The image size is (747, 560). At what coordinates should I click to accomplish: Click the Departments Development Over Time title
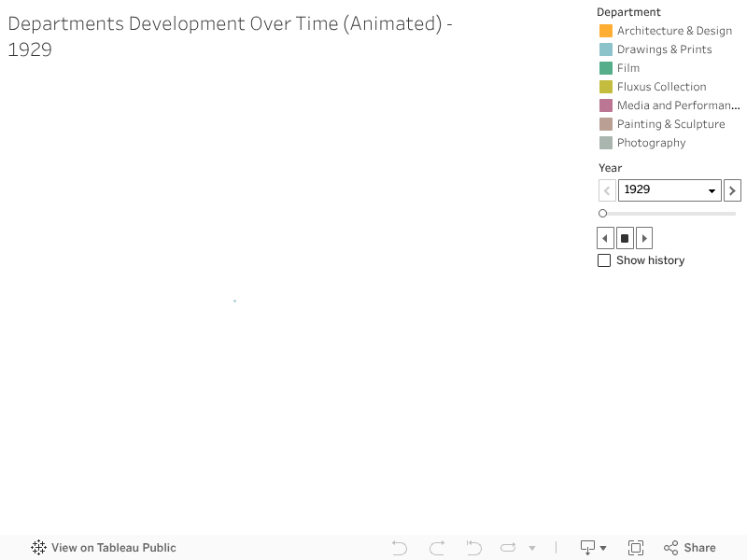click(230, 36)
